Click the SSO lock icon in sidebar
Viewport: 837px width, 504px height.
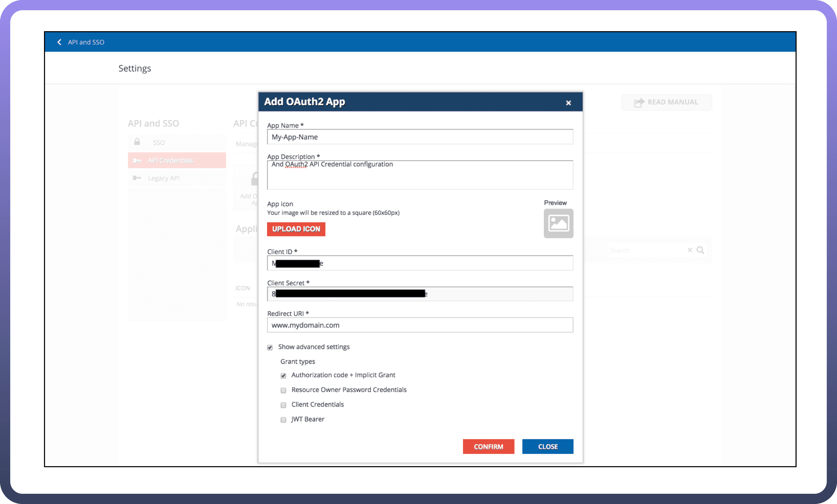coord(137,142)
